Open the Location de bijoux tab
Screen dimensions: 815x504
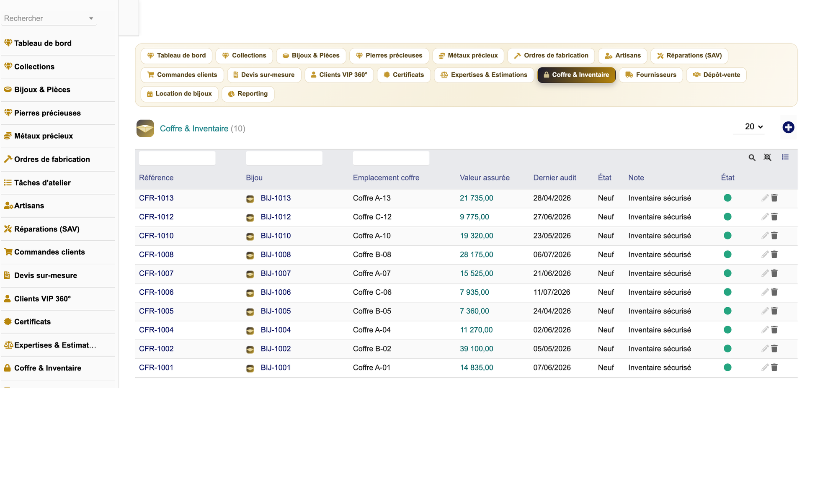[180, 94]
